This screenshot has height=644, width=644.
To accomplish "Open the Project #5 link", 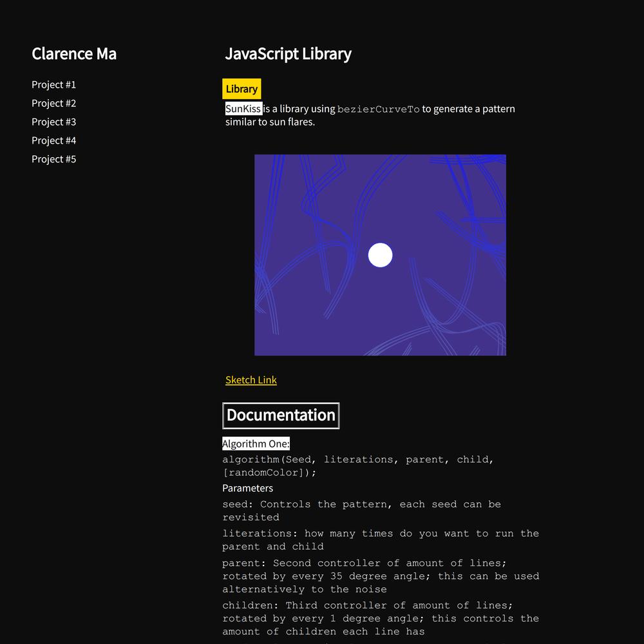I will pyautogui.click(x=54, y=159).
